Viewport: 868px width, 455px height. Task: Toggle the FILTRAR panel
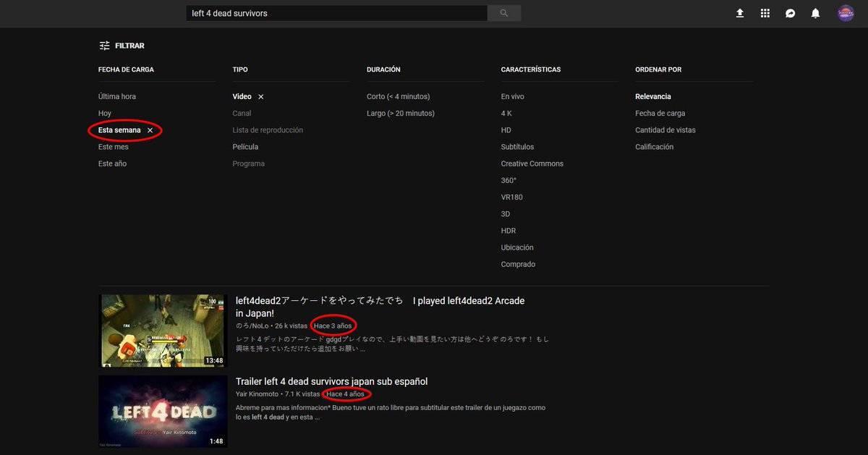[x=122, y=46]
